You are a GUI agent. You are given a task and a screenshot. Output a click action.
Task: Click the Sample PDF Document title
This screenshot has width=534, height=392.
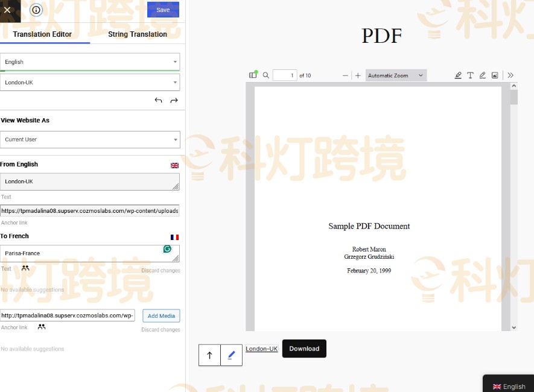(x=369, y=226)
